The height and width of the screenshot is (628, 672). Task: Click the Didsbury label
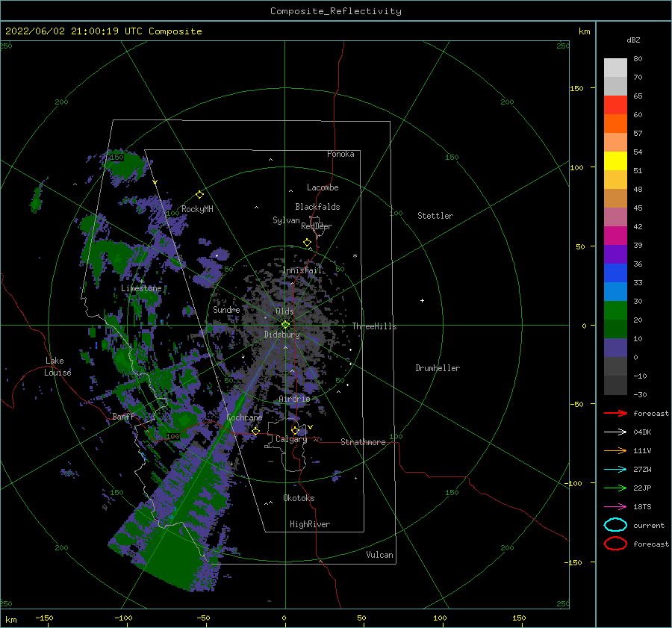(x=281, y=335)
